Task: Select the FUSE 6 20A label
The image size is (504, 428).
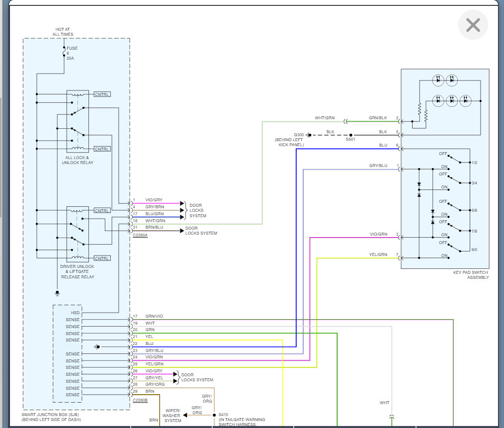Action: coord(72,53)
